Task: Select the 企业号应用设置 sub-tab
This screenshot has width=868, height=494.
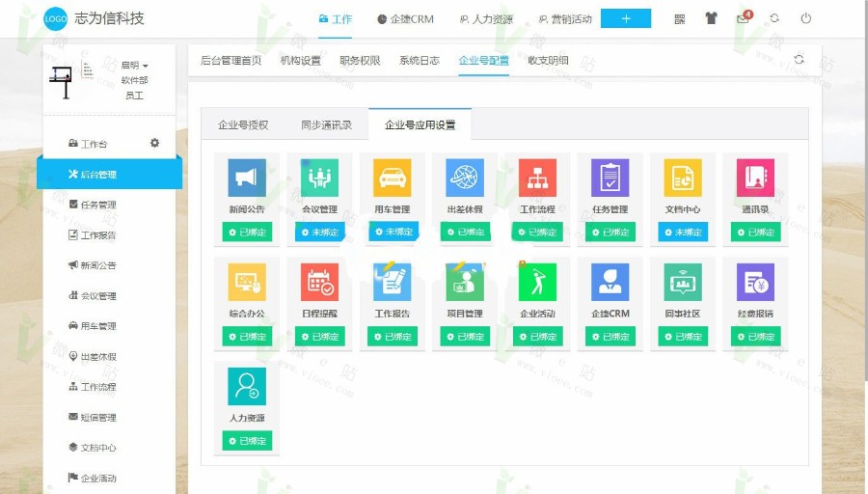Action: (420, 124)
